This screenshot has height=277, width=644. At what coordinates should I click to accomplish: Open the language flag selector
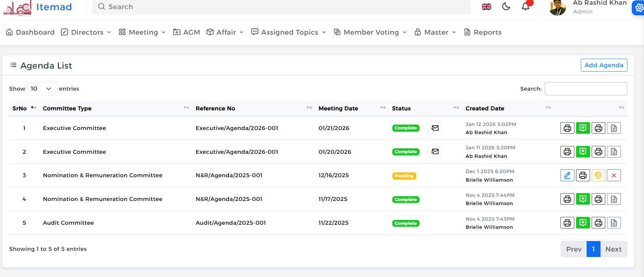486,7
